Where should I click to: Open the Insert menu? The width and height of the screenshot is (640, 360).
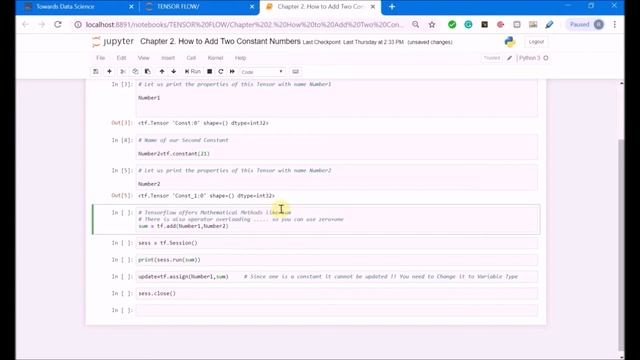pyautogui.click(x=168, y=58)
